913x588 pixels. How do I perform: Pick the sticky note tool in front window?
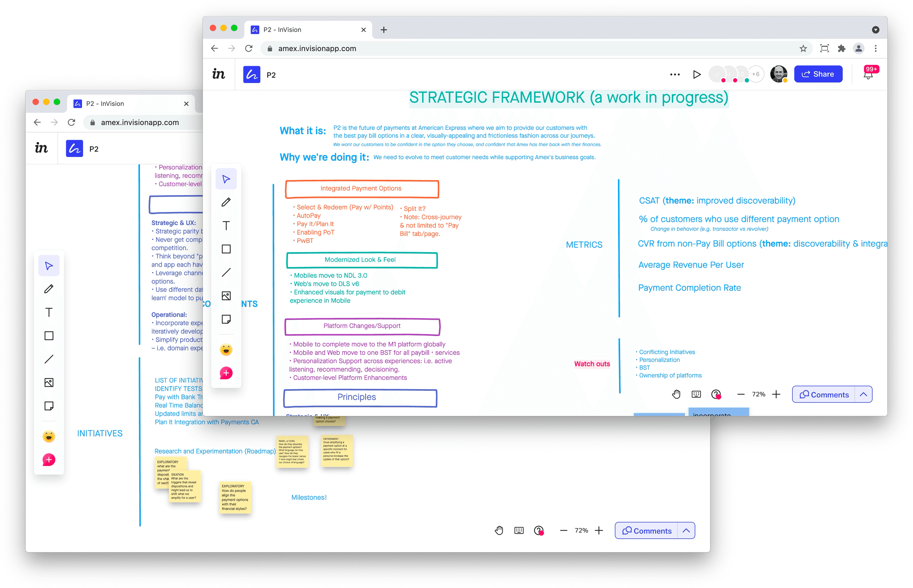[x=226, y=319]
